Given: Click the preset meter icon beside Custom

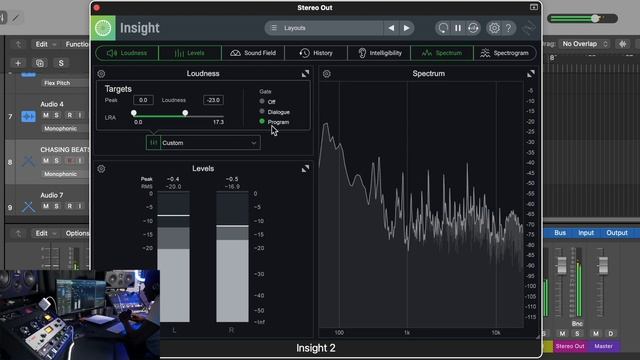Looking at the screenshot, I should 153,143.
